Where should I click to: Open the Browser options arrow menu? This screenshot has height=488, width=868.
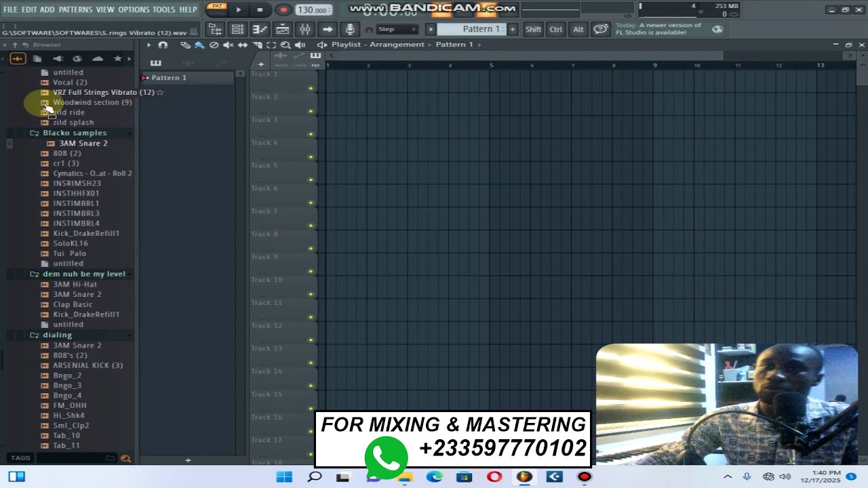[5, 45]
